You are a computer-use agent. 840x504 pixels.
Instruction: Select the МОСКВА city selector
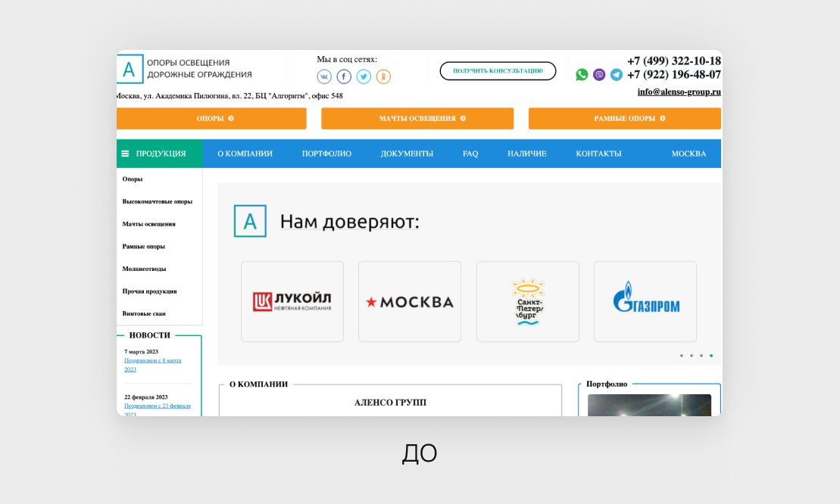pyautogui.click(x=689, y=154)
